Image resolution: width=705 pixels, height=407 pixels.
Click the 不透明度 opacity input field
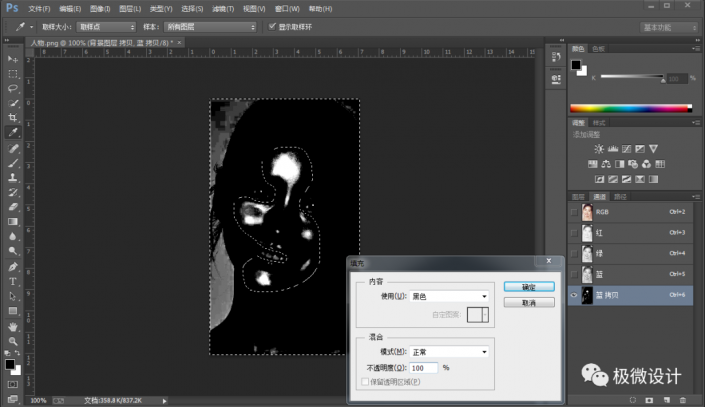point(424,367)
